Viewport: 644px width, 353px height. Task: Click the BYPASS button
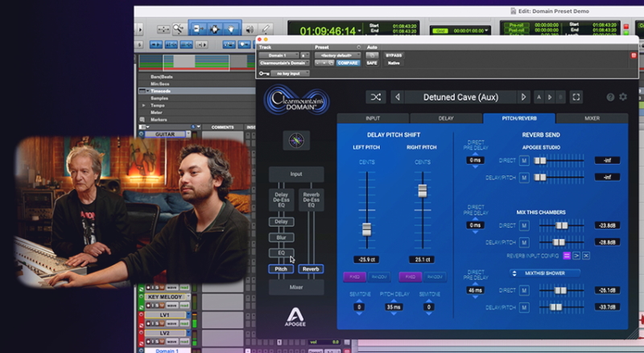[394, 55]
